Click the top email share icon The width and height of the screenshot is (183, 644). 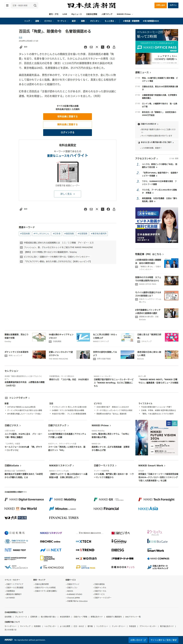pos(91,47)
